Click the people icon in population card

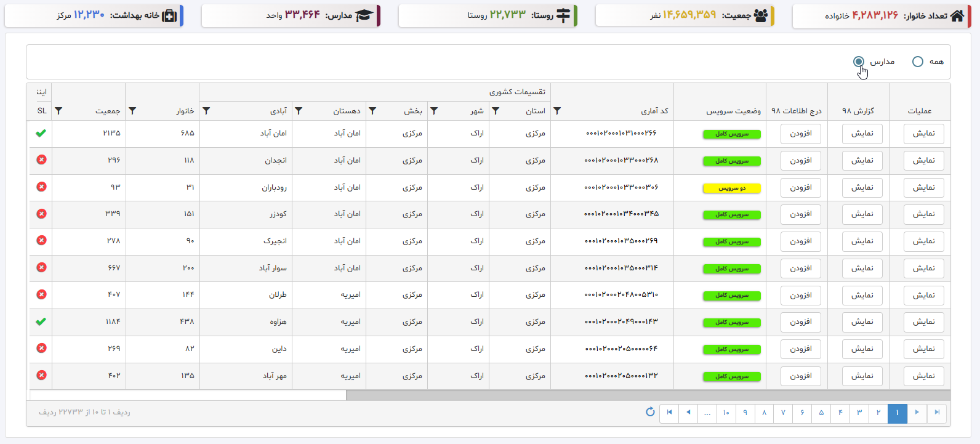point(760,16)
